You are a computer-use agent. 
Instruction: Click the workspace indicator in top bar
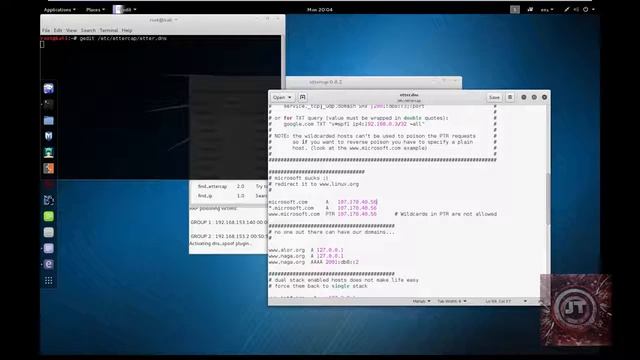tap(515, 9)
